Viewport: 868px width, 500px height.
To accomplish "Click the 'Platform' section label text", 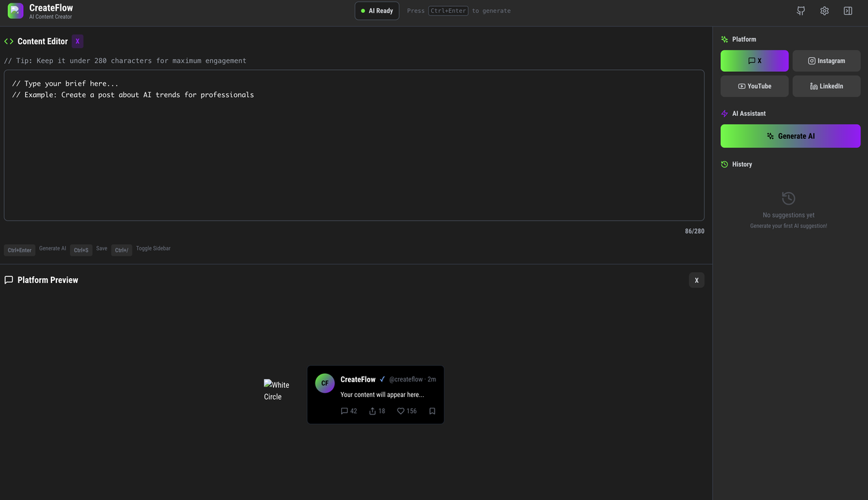I will 744,39.
